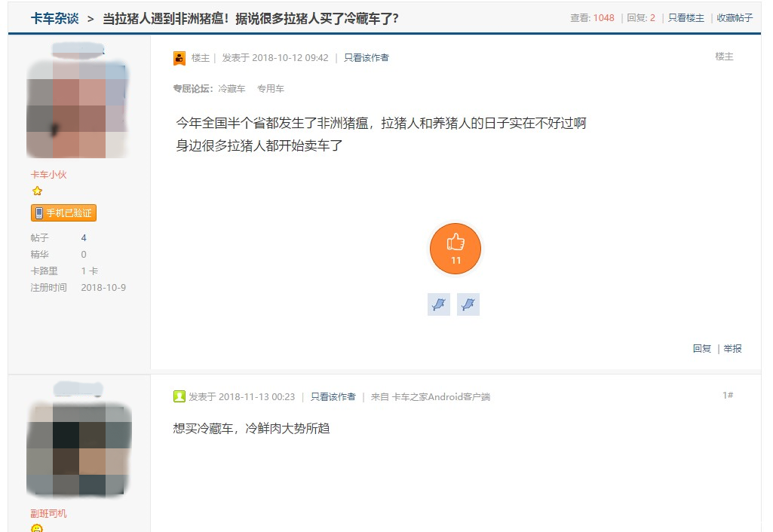The width and height of the screenshot is (773, 532).
Task: Report the first post via 举报
Action: tap(732, 349)
